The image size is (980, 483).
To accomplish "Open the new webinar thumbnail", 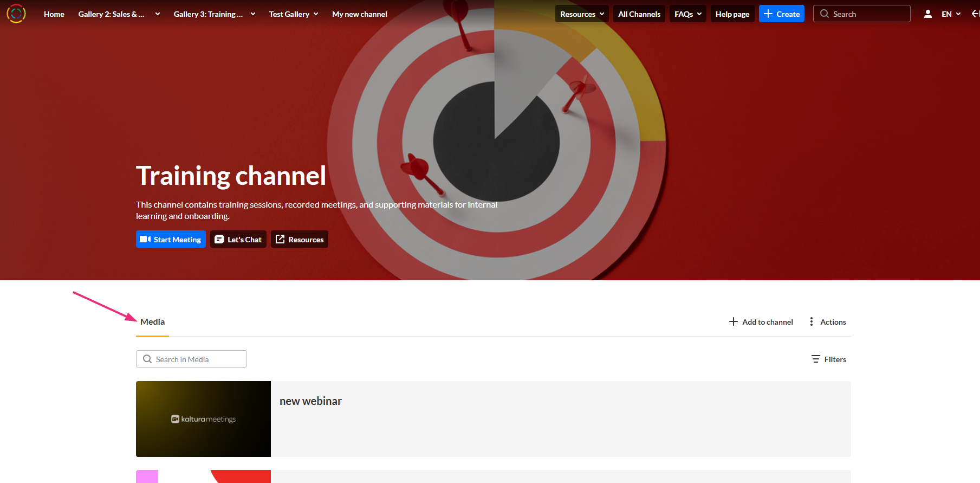I will 203,419.
